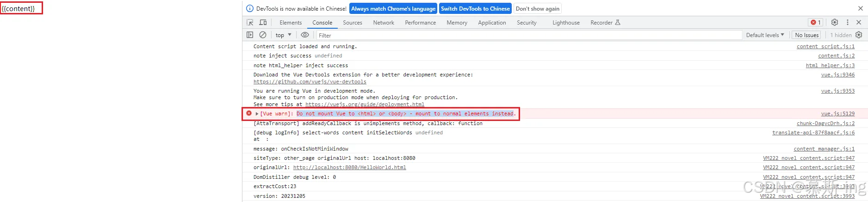The height and width of the screenshot is (202, 868).
Task: Switch to the Recorder tab
Action: pyautogui.click(x=605, y=22)
